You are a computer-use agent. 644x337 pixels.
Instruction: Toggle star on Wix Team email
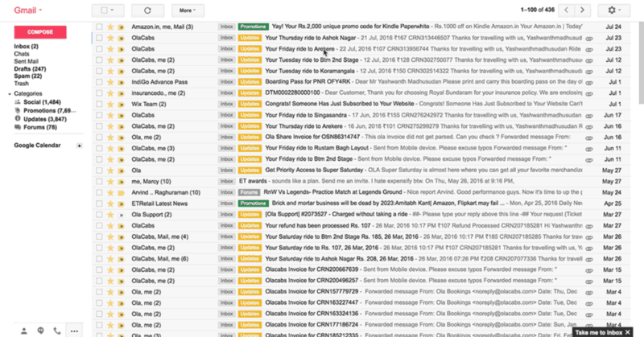[x=110, y=105]
